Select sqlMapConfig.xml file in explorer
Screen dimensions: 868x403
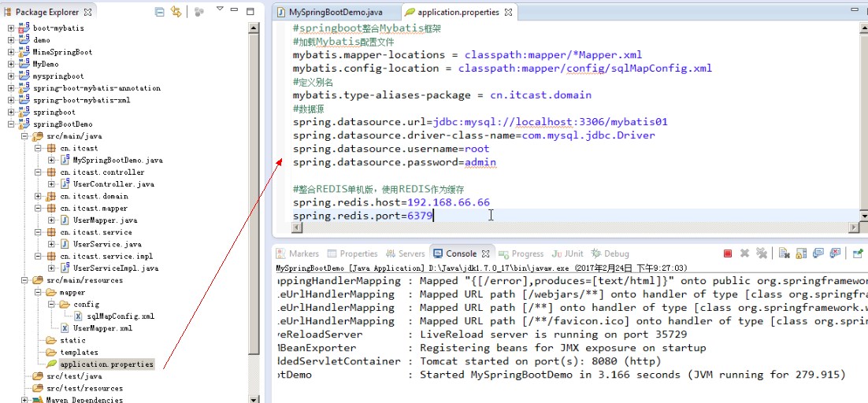point(120,316)
